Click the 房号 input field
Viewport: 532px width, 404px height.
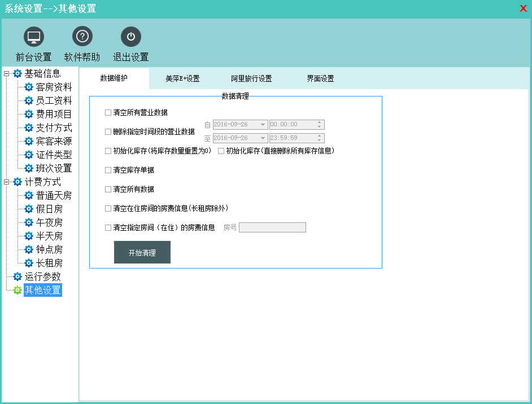272,227
